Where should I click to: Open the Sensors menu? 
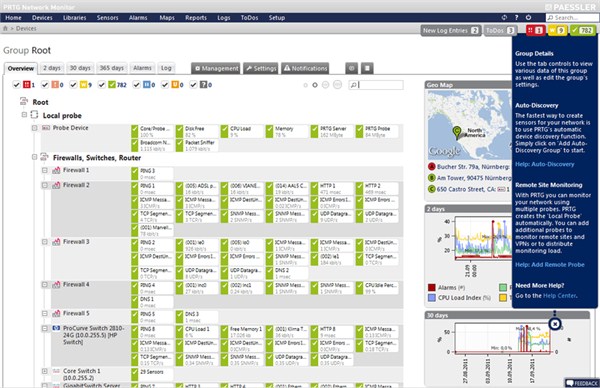tap(108, 18)
